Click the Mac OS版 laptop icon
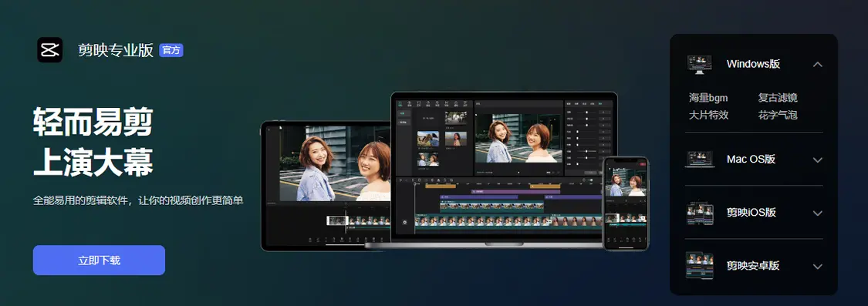This screenshot has height=306, width=868. 700,160
